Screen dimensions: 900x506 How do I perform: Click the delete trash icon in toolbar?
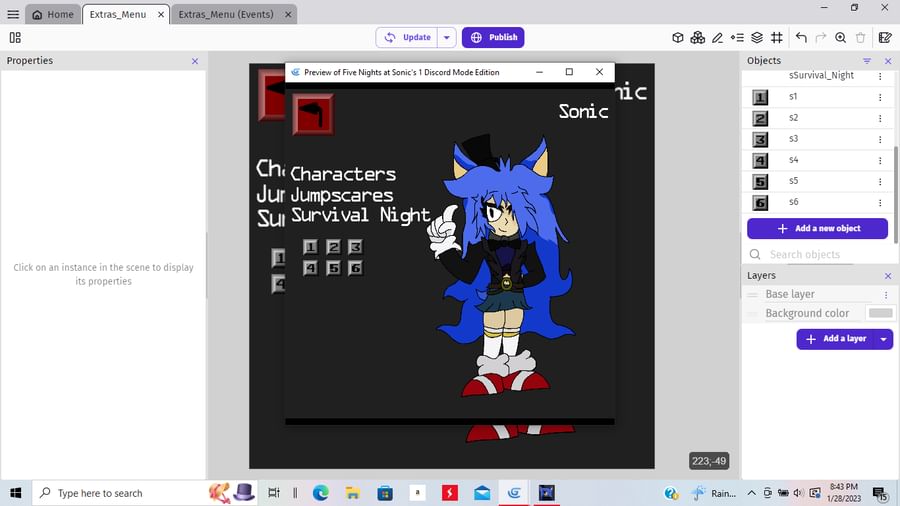coord(860,38)
